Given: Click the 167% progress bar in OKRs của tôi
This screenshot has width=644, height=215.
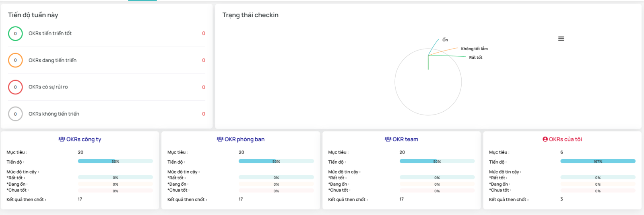Looking at the screenshot, I should pyautogui.click(x=598, y=161).
